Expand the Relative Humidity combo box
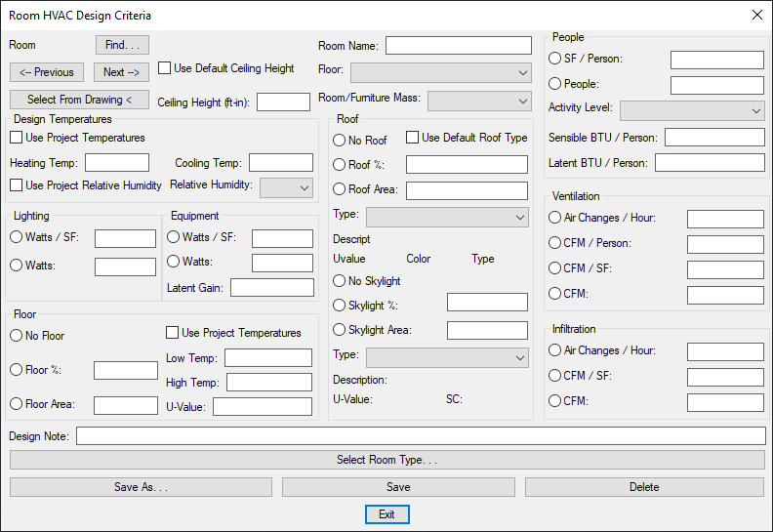 point(286,187)
